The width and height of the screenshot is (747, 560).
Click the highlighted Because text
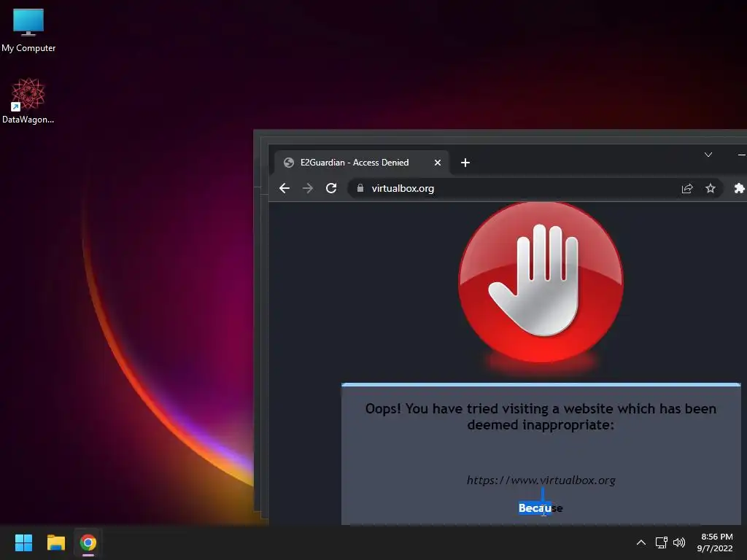541,508
